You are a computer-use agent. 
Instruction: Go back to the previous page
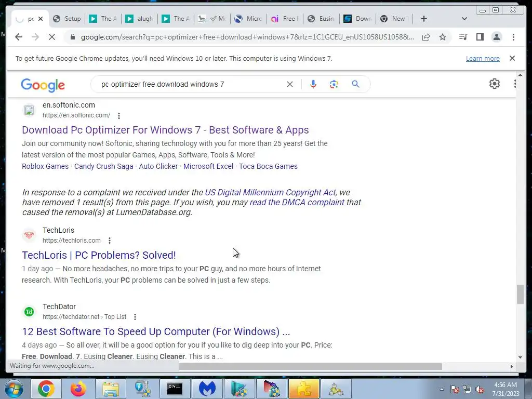tap(19, 37)
